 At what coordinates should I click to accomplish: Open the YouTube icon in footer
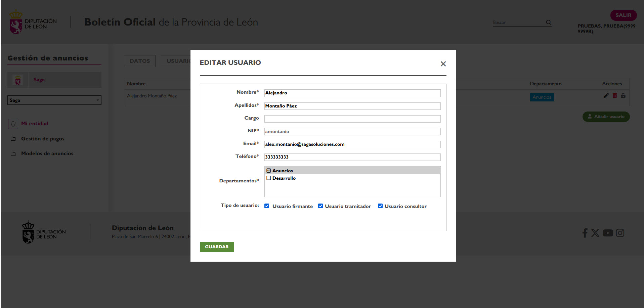click(608, 233)
